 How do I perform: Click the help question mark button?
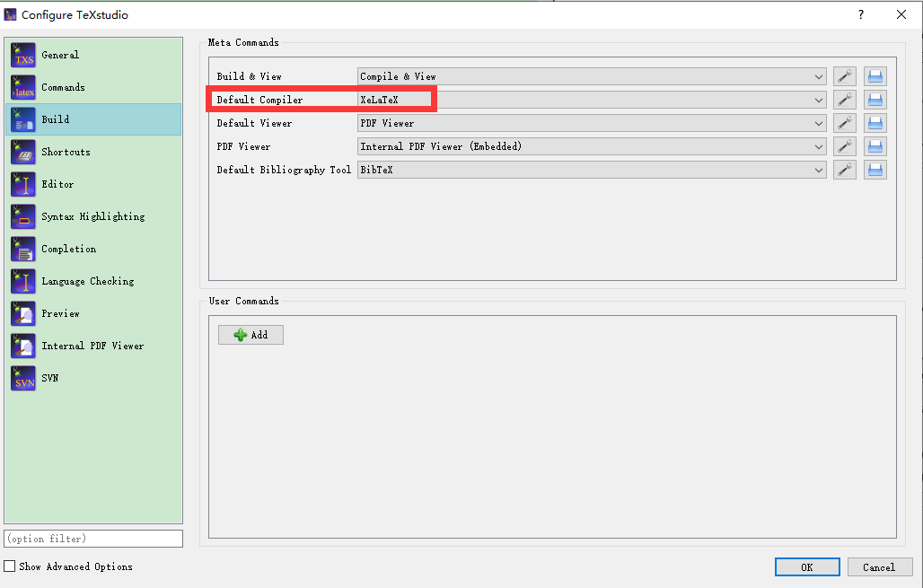coord(861,14)
